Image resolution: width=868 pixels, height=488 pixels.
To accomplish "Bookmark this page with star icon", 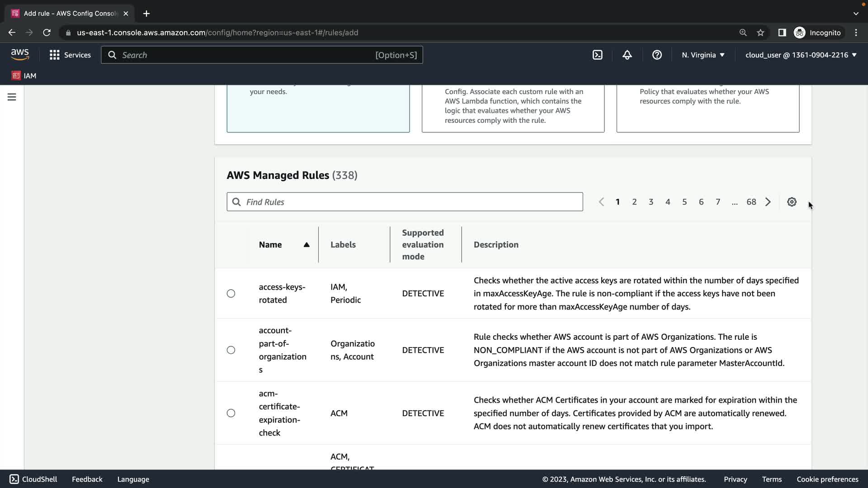I will point(760,33).
